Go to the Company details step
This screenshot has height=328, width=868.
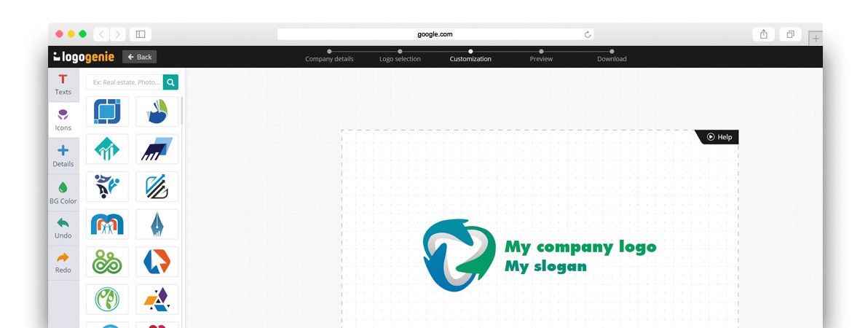coord(329,57)
